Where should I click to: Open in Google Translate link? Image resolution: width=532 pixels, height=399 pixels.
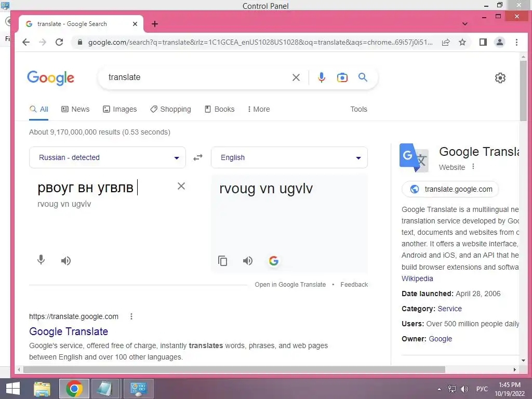(290, 285)
